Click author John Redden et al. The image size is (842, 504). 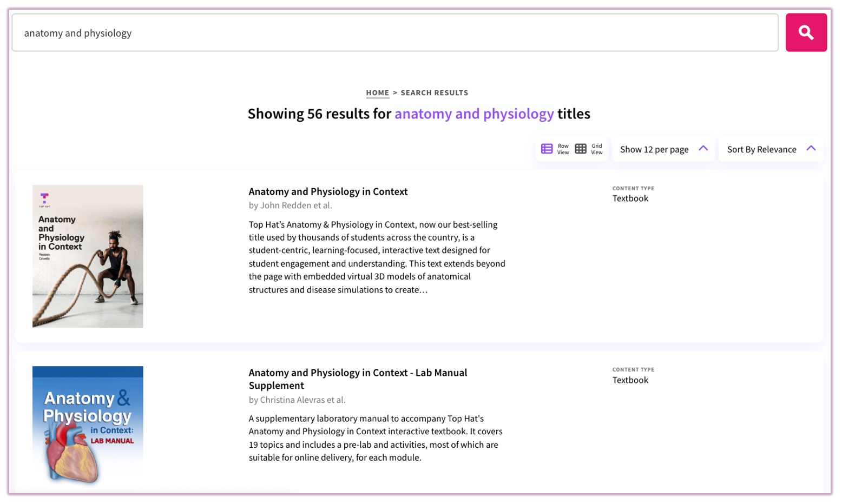[x=291, y=205]
